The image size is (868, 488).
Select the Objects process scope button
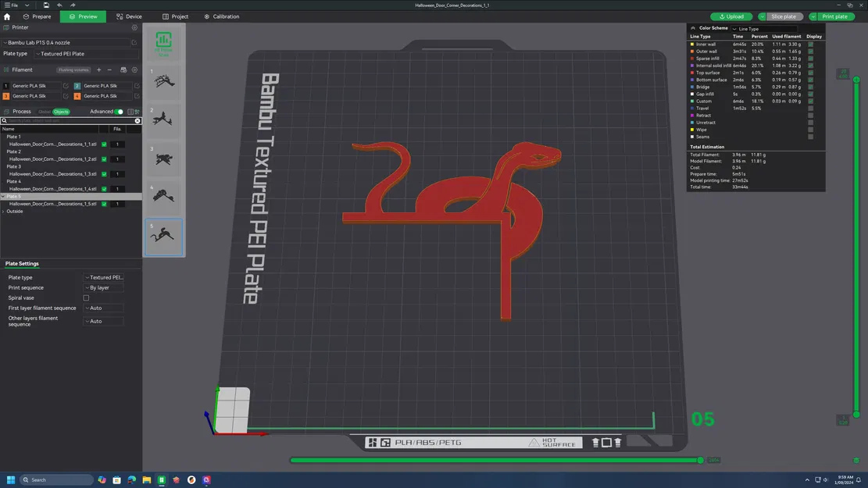(61, 112)
